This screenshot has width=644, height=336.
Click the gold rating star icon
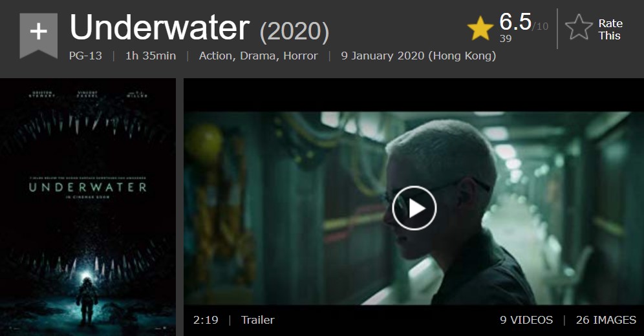(x=480, y=28)
